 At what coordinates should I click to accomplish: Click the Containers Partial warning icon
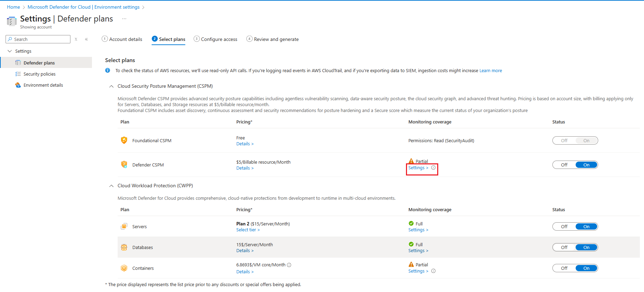pyautogui.click(x=411, y=264)
